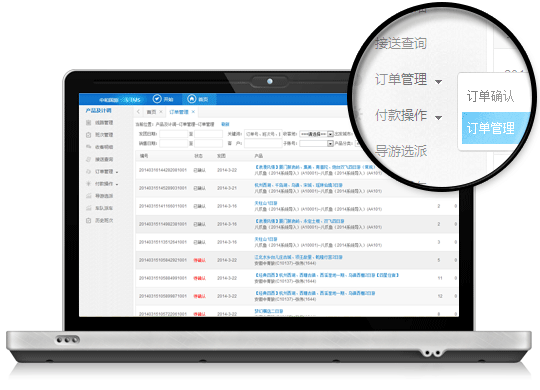Click the 线路管理 icon in the sidebar
The height and width of the screenshot is (390, 540).
[x=89, y=123]
